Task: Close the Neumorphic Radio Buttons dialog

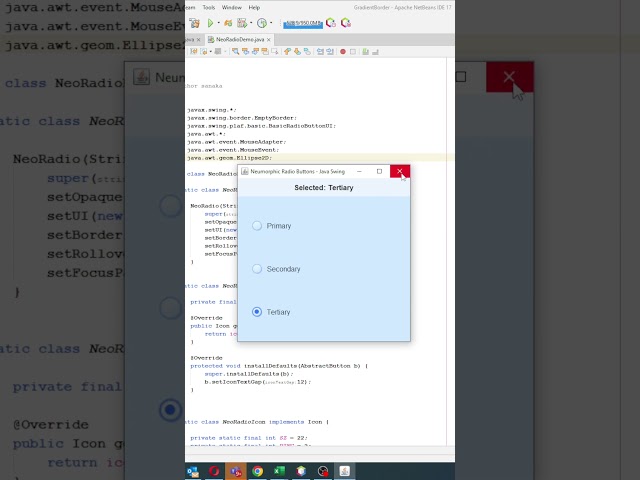Action: pyautogui.click(x=400, y=171)
